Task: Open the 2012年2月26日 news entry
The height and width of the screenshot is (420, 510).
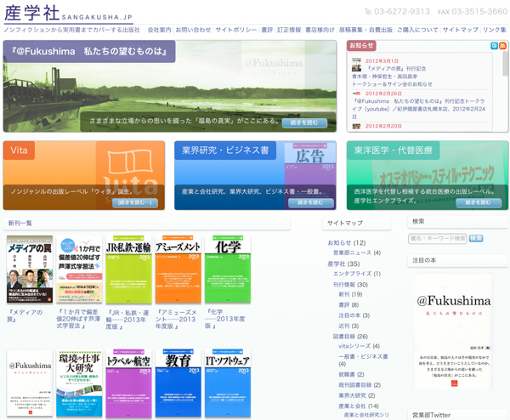Action: 420,105
